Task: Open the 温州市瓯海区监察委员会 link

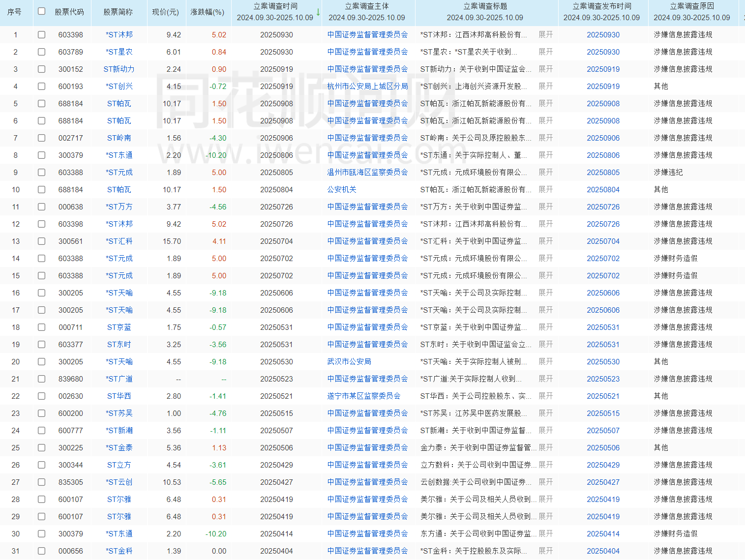Action: pyautogui.click(x=368, y=173)
